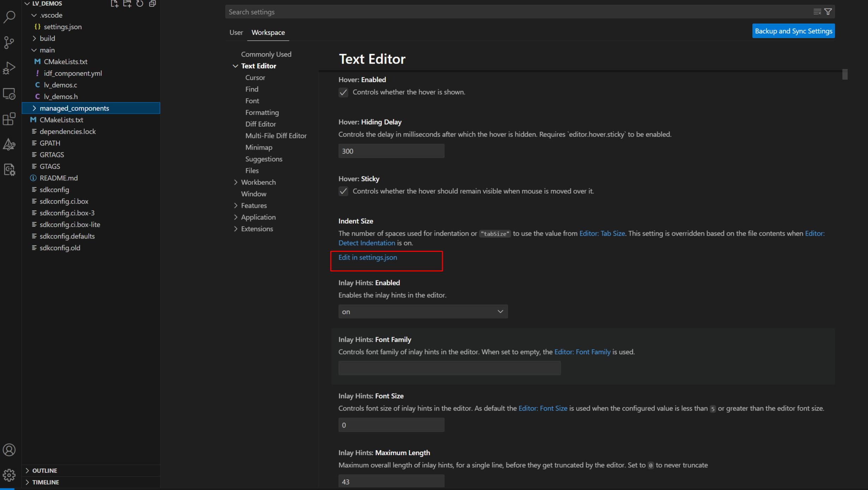
Task: Switch to the User settings tab
Action: [x=236, y=32]
